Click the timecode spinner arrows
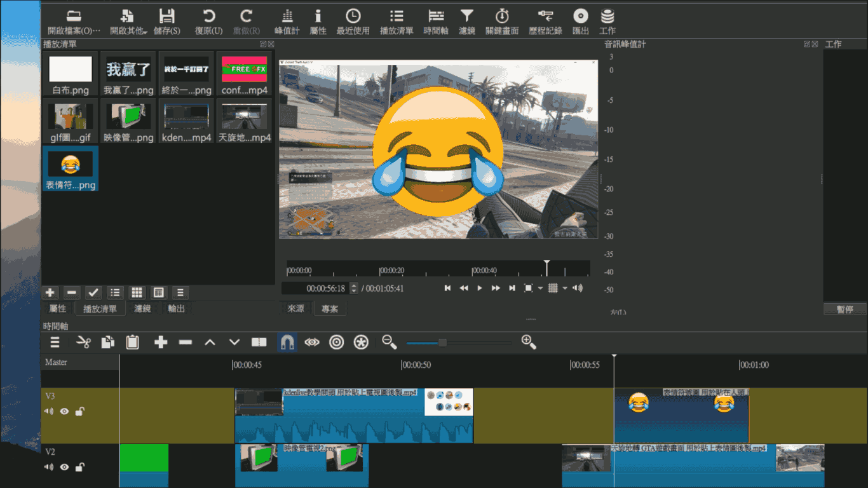Screen dimensions: 868x488 click(x=354, y=288)
